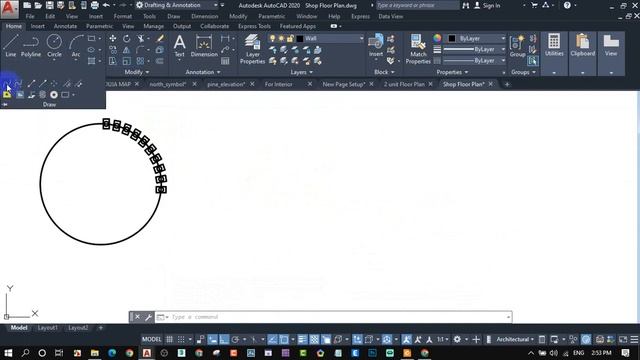Click the Object Color wheel swatch

(x=437, y=38)
